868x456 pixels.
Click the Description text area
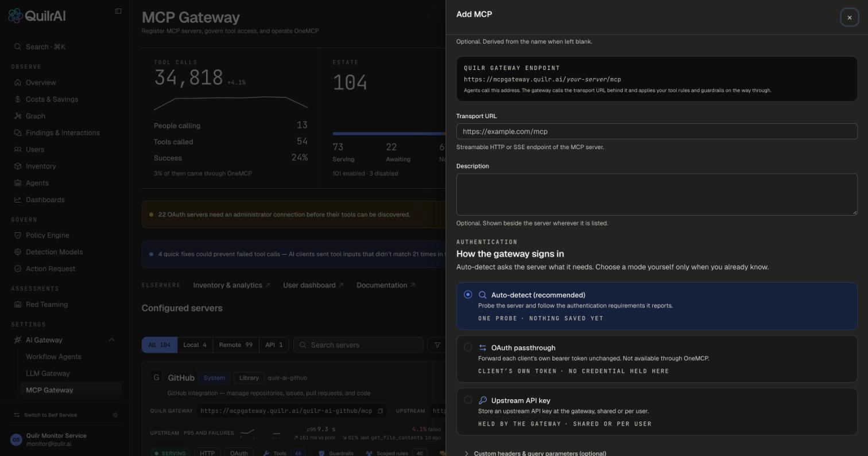[x=657, y=194]
